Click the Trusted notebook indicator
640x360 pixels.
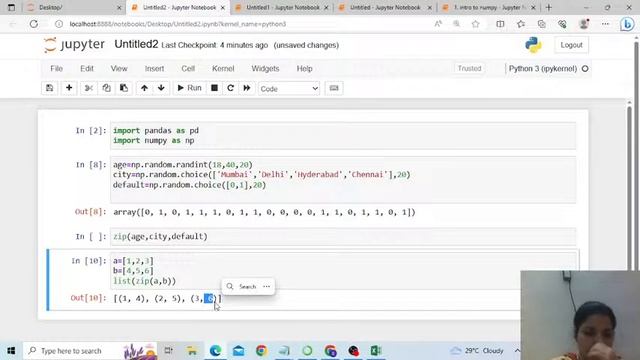pos(469,69)
